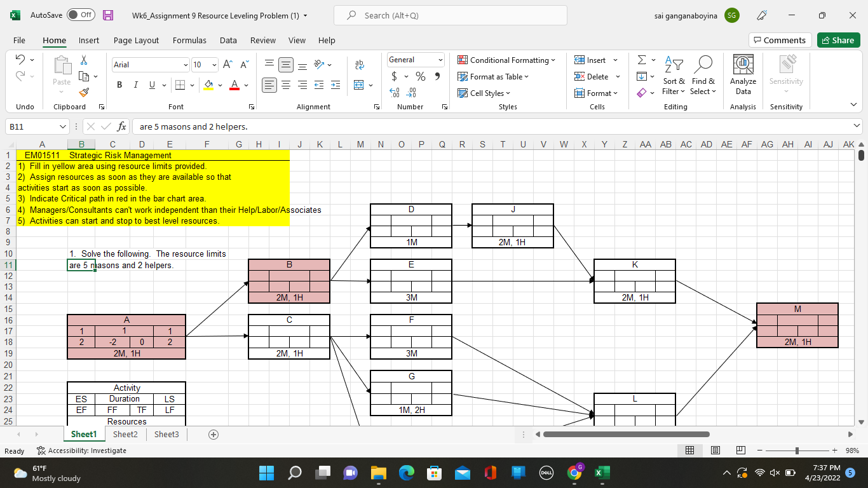Apply the Fill Color bucket

click(208, 85)
